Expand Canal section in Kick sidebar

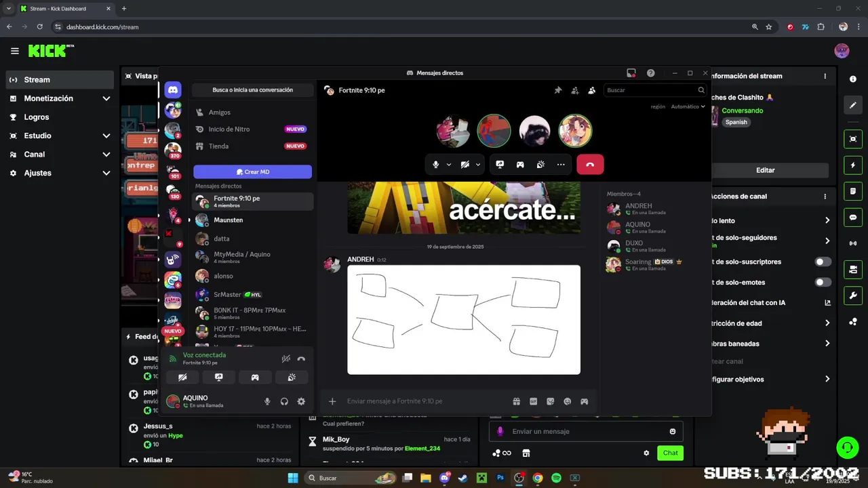coord(106,154)
